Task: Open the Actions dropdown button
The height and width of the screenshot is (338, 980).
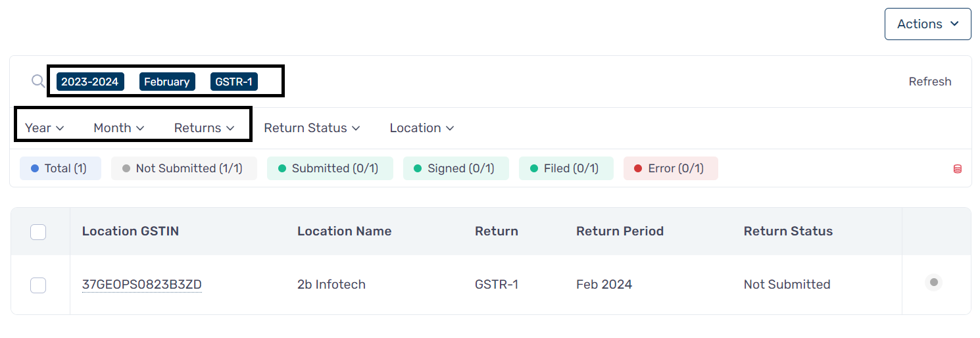Action: (928, 24)
